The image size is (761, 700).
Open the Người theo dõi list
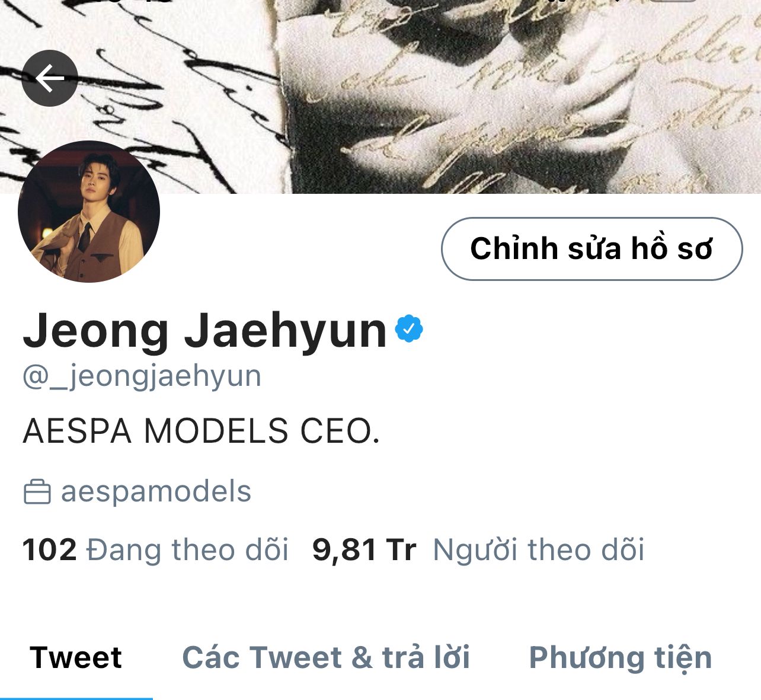[x=538, y=549]
